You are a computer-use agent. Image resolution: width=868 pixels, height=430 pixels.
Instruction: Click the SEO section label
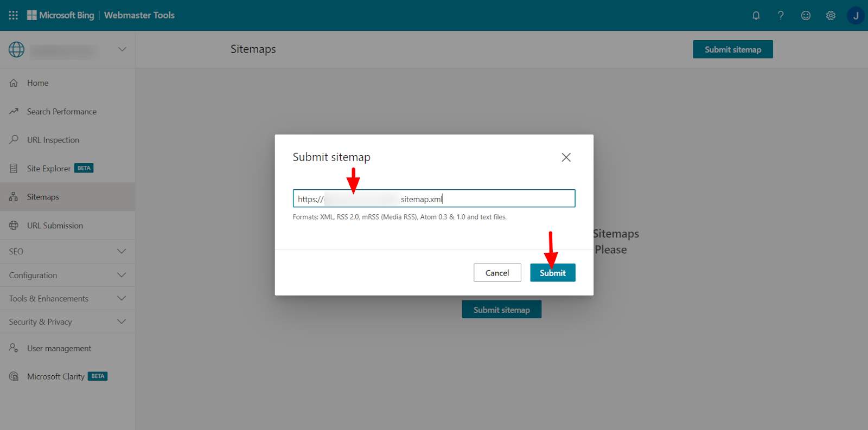[x=16, y=252]
